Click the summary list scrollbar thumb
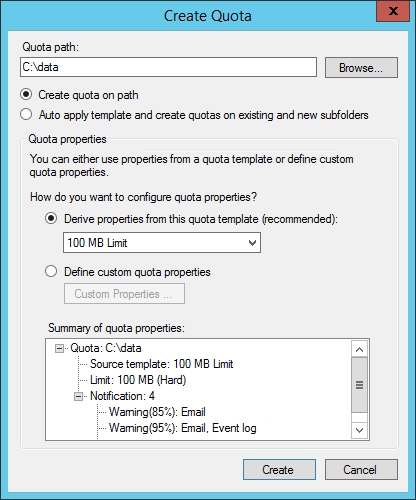 click(359, 385)
